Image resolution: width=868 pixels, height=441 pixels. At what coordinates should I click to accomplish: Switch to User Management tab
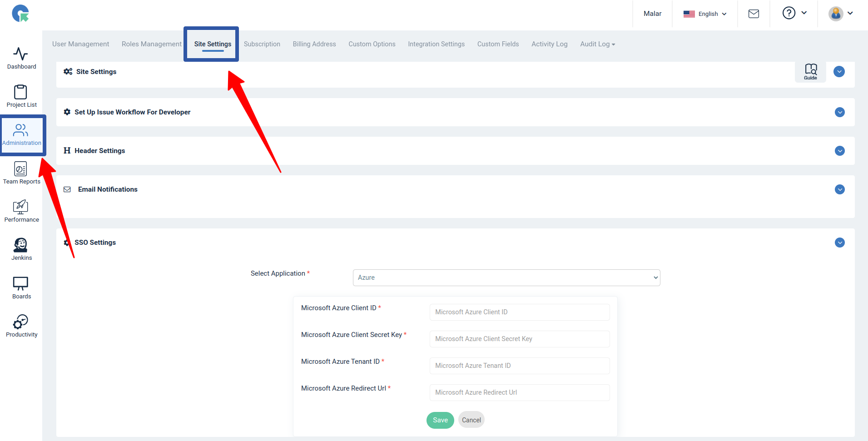80,44
